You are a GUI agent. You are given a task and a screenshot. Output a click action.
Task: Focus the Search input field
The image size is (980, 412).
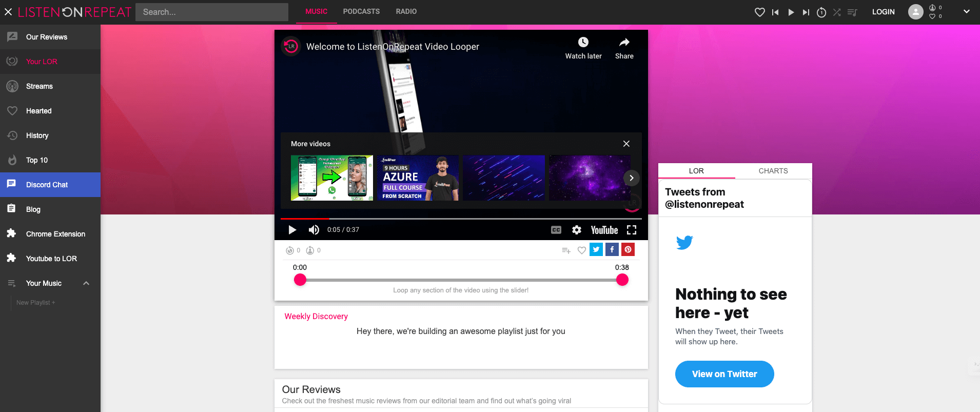coord(212,12)
